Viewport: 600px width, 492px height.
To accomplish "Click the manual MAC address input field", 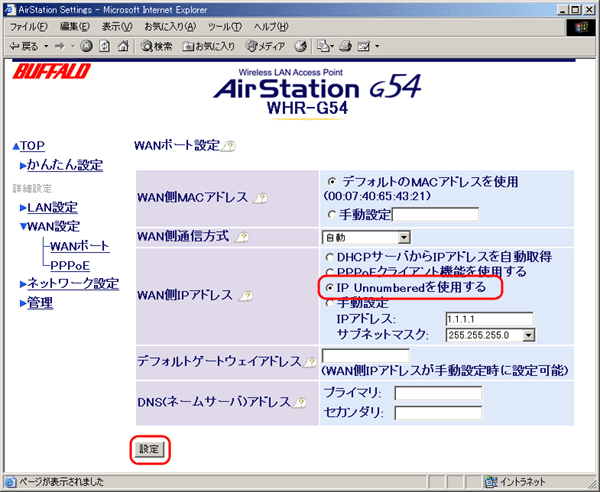I will pyautogui.click(x=435, y=215).
